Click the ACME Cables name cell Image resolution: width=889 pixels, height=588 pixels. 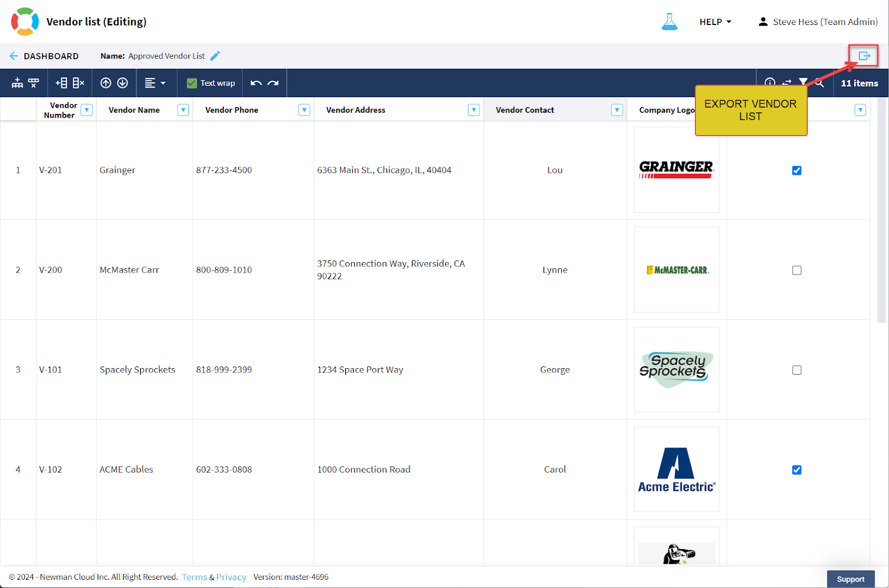(x=144, y=470)
